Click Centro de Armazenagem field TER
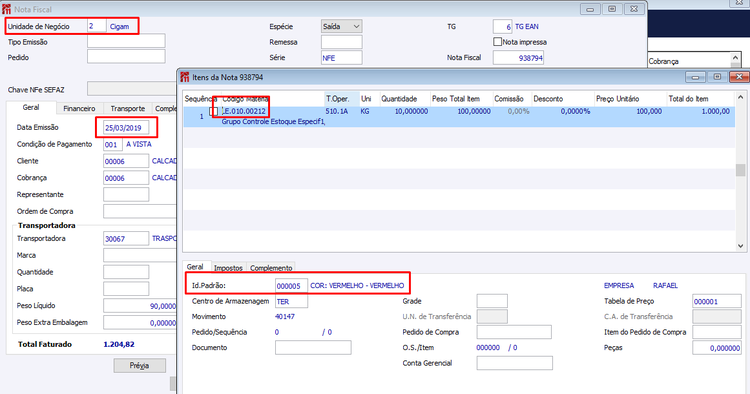Image resolution: width=750 pixels, height=394 pixels. [x=291, y=301]
